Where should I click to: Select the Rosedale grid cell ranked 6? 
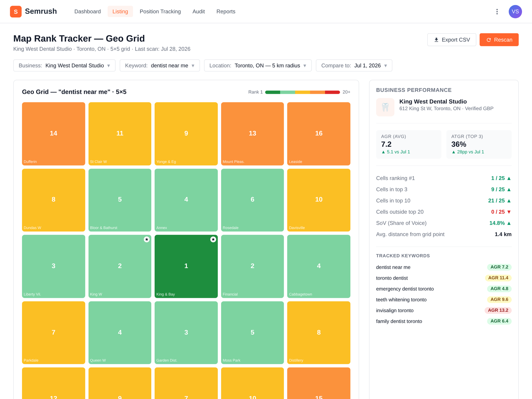(252, 200)
